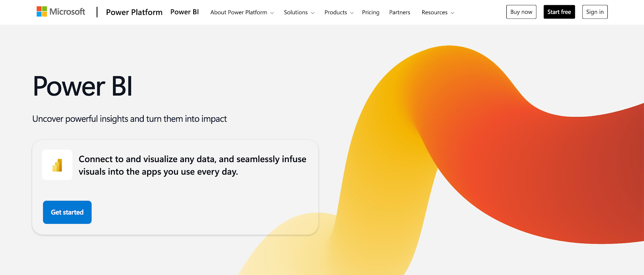The image size is (644, 275).
Task: Expand the Resources dropdown menu
Action: [x=438, y=12]
